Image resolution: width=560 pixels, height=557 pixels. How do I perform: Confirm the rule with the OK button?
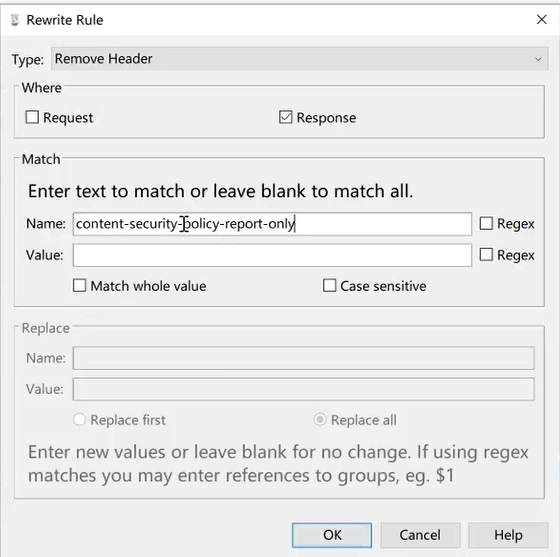(332, 535)
